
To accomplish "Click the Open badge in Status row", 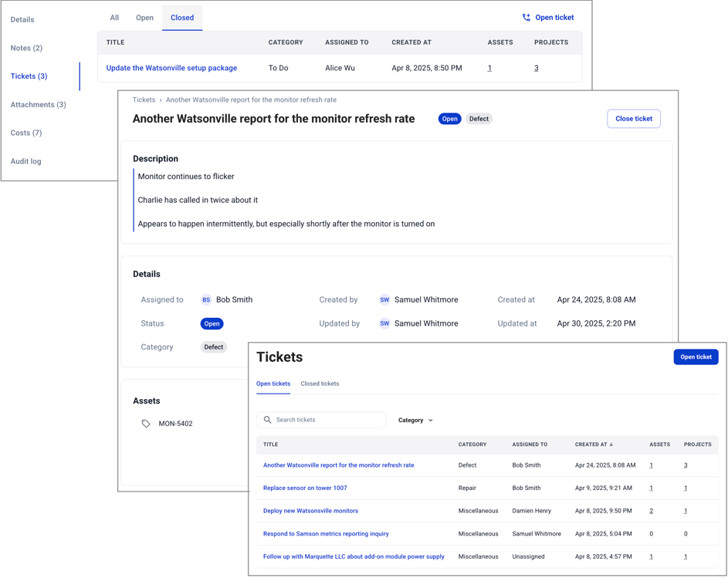I will tap(212, 323).
